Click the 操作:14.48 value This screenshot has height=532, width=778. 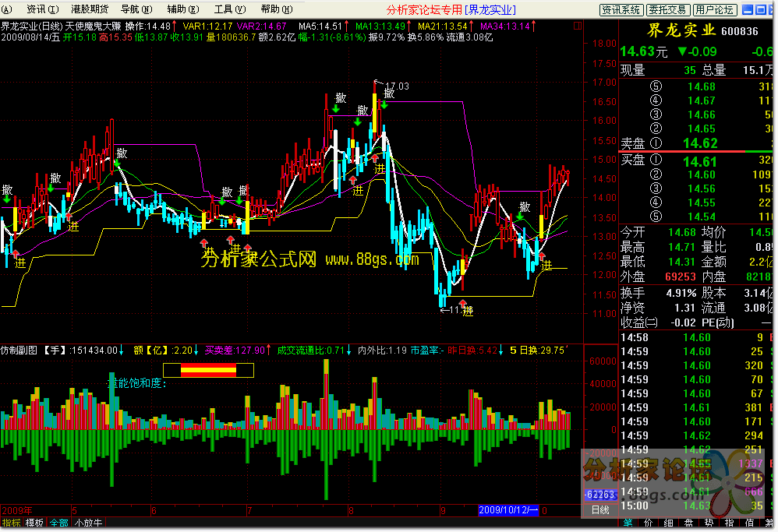coord(148,26)
